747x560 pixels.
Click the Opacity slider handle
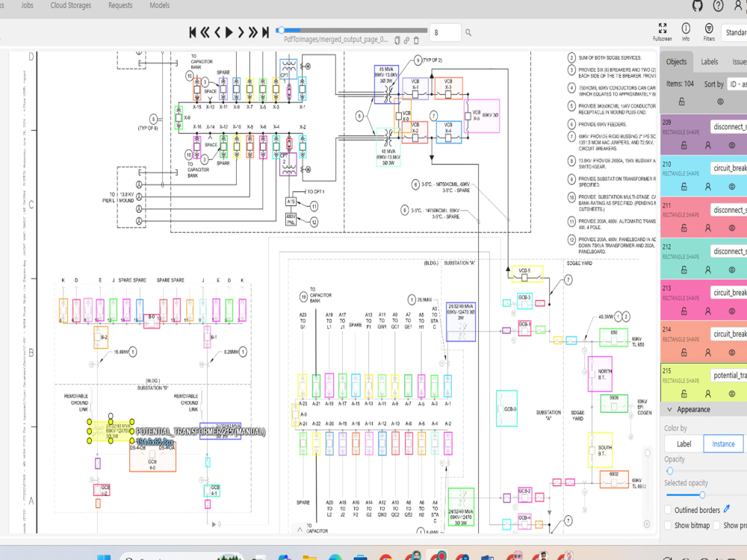pos(670,471)
